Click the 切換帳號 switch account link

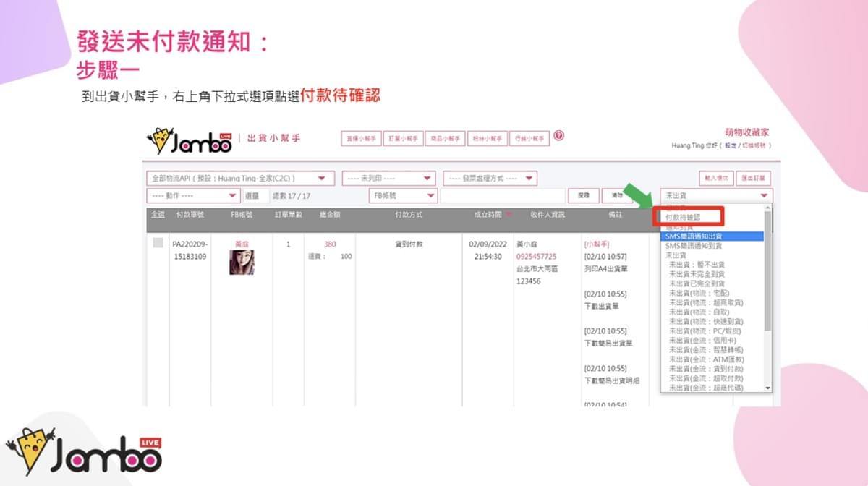pyautogui.click(x=753, y=146)
